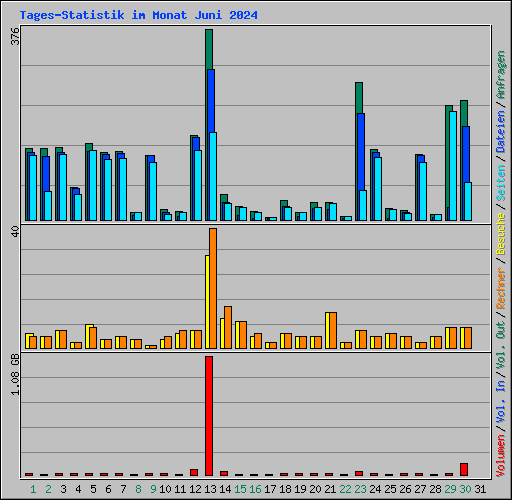Viewport: 512px width, 500px height.
Task: Click the "Vol. Out" legend label
Action: pos(501,345)
